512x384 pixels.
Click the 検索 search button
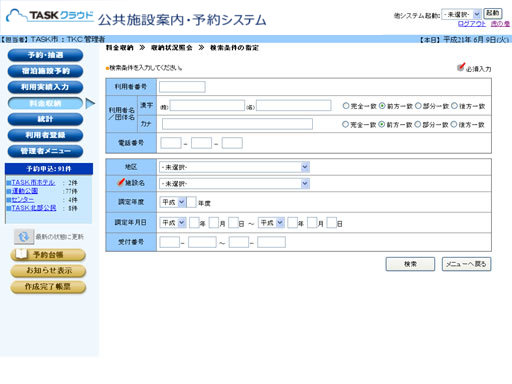click(x=410, y=264)
